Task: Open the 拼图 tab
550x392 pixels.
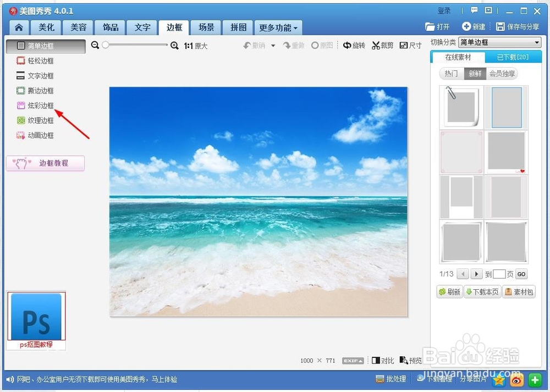Action: pyautogui.click(x=238, y=27)
